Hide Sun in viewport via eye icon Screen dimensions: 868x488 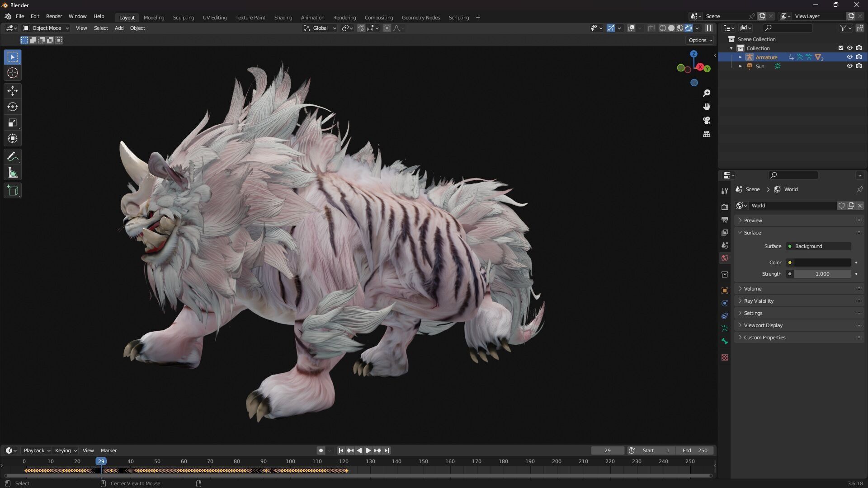click(849, 66)
